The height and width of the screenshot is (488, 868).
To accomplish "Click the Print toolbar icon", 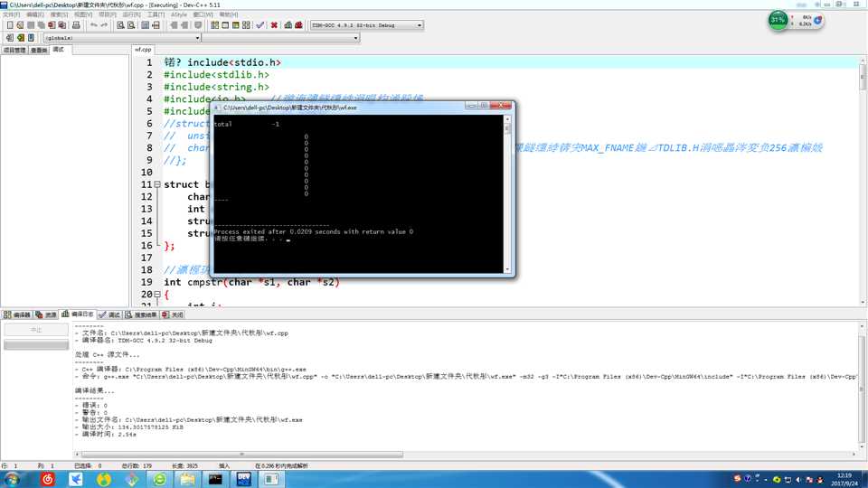I will (76, 25).
